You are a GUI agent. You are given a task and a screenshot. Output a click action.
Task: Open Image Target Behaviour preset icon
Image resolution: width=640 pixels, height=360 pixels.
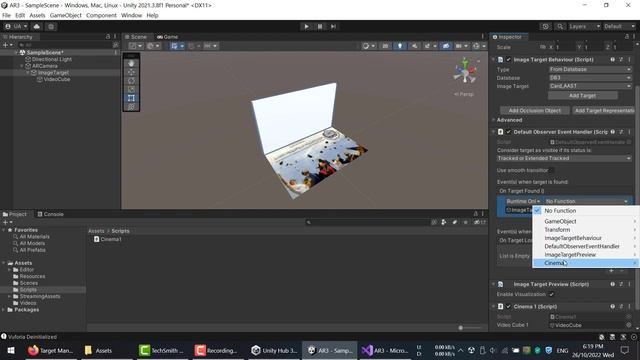click(x=621, y=60)
